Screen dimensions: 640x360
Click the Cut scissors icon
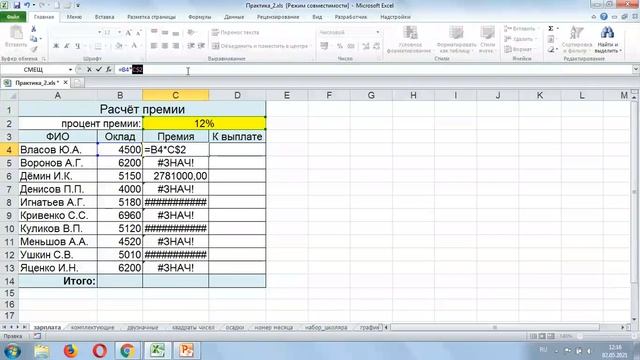tap(33, 29)
